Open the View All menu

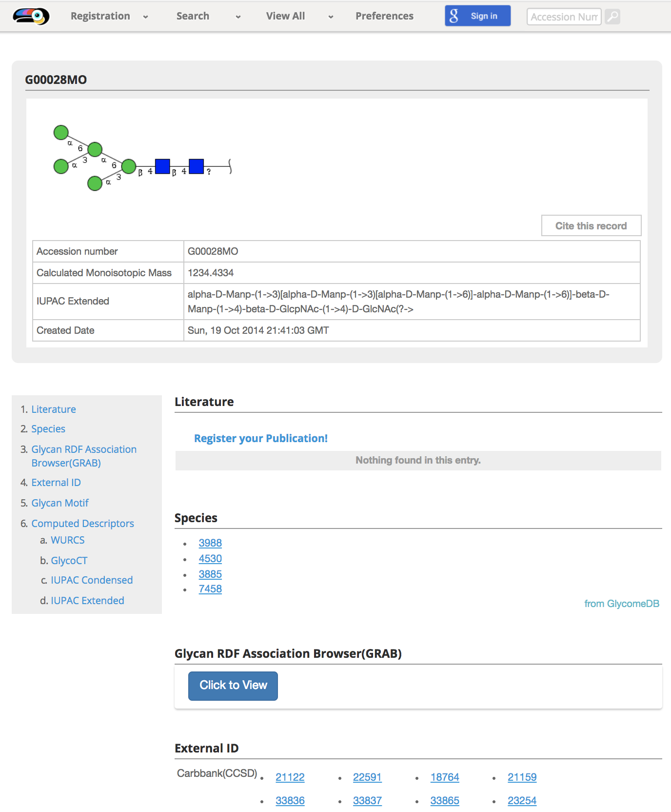[x=286, y=16]
